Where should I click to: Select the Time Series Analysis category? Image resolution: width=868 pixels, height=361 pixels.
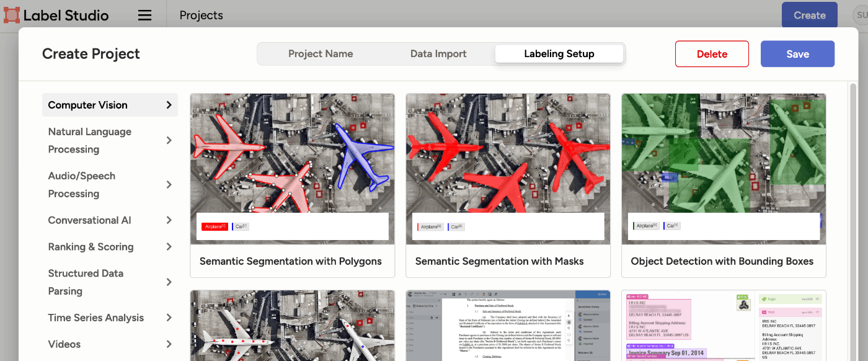tap(110, 318)
